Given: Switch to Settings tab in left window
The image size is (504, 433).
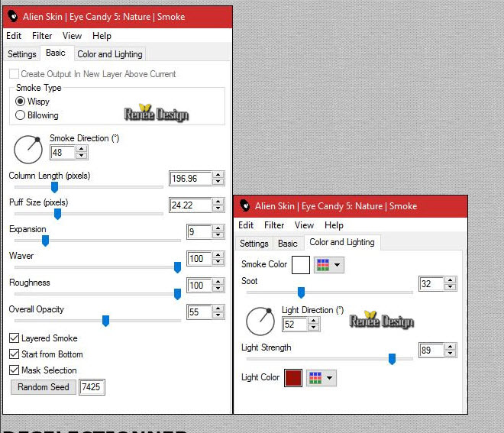Looking at the screenshot, I should click(x=22, y=54).
